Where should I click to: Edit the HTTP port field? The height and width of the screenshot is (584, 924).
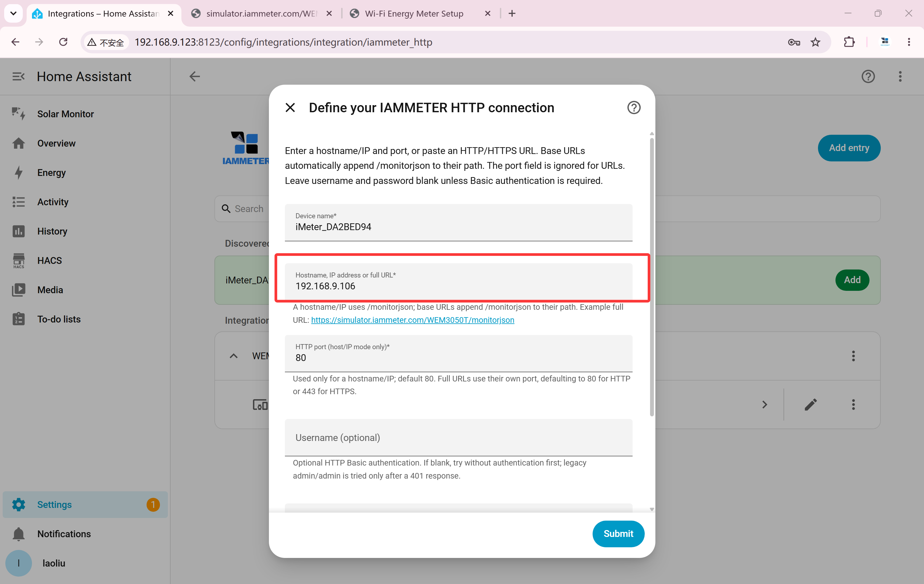click(458, 353)
